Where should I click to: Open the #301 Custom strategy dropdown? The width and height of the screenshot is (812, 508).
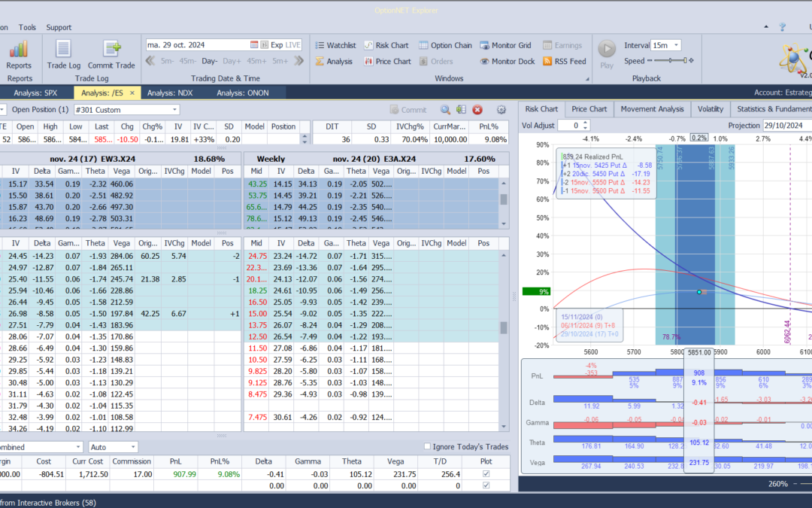click(174, 109)
